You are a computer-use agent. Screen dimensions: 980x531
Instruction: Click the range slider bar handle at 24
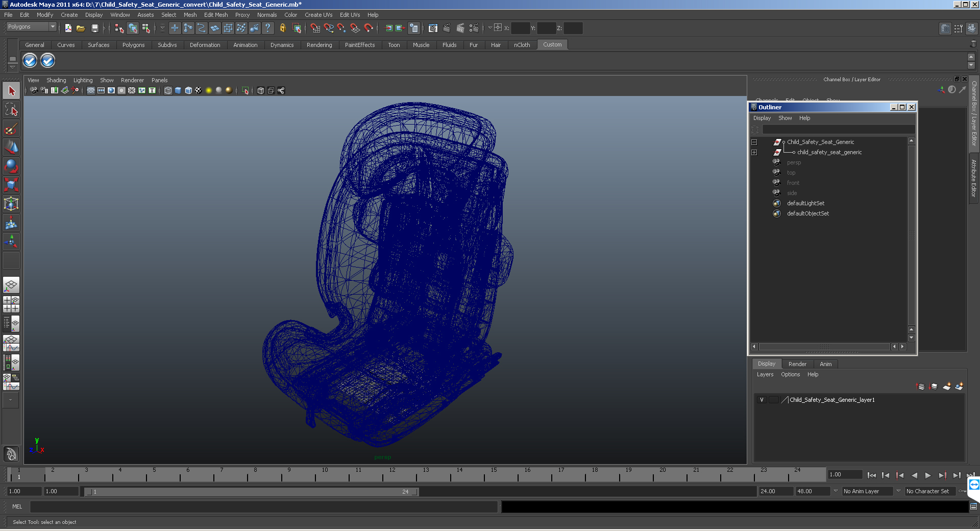tap(414, 492)
